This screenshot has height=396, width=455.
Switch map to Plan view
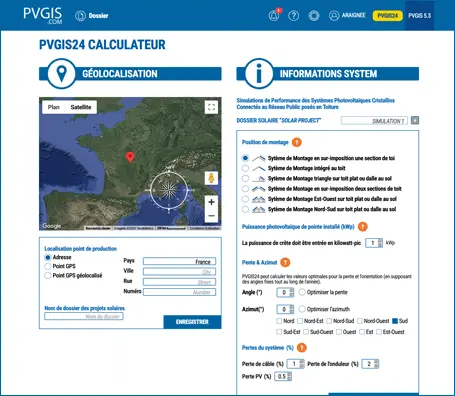(53, 107)
